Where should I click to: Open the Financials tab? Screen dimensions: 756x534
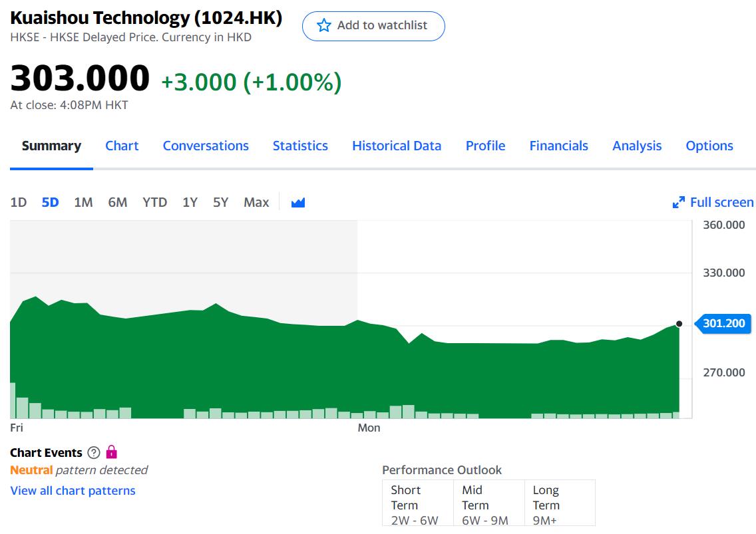[558, 146]
